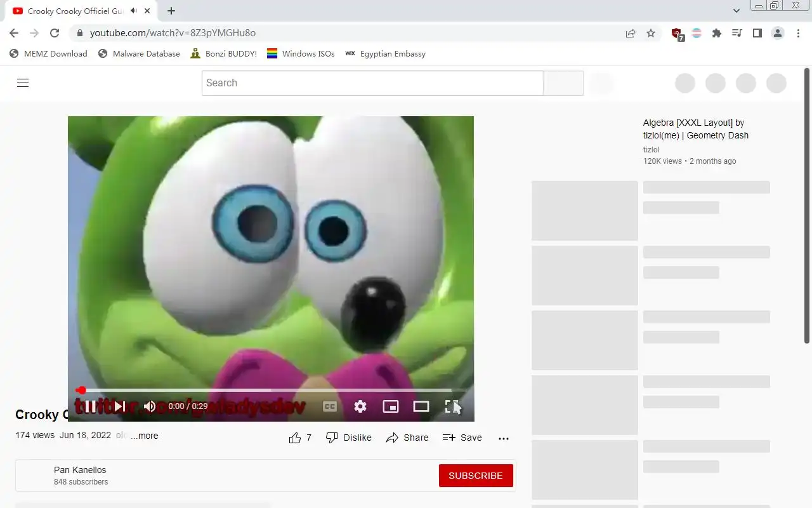Seek on the video progress bar
The image size is (812, 508).
271,390
